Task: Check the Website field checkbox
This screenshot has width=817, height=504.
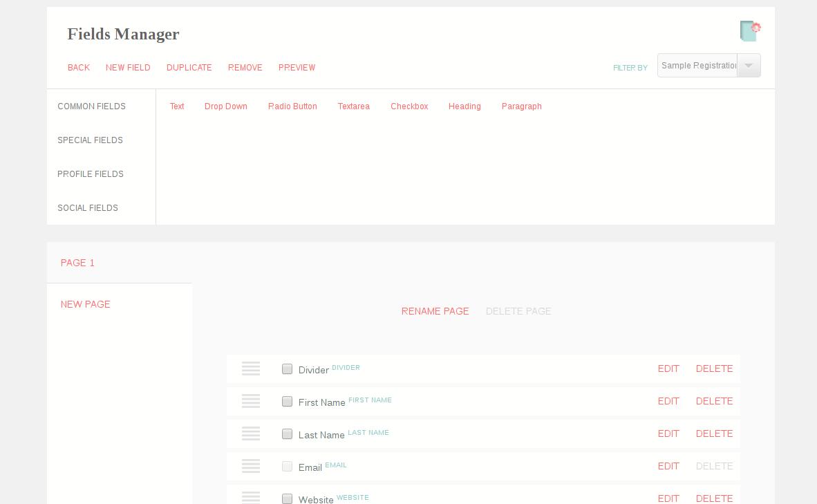Action: click(x=287, y=498)
